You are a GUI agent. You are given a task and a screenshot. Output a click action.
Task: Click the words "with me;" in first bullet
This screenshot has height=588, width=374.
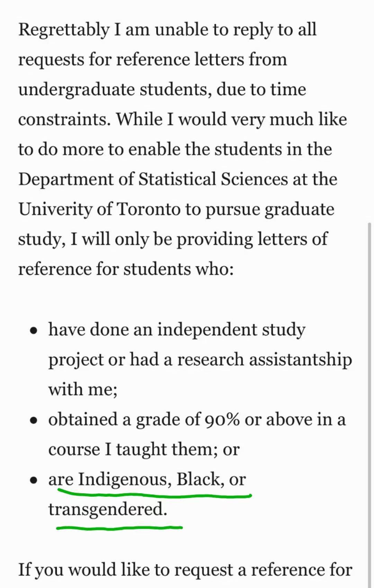(83, 390)
